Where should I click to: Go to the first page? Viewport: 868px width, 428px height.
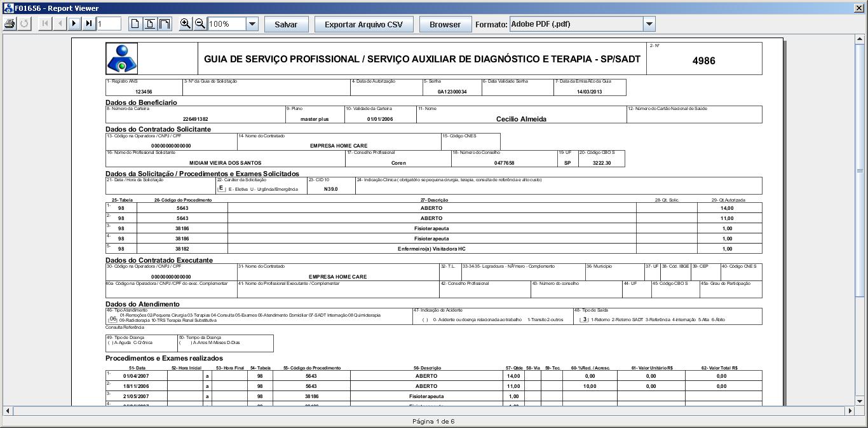tap(45, 24)
